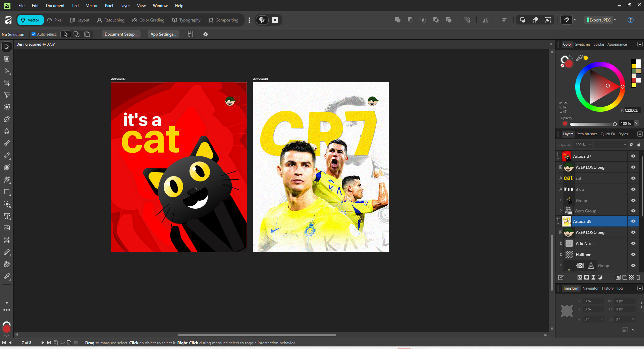Hide the Artboard8 layer
This screenshot has height=349, width=644.
point(633,221)
